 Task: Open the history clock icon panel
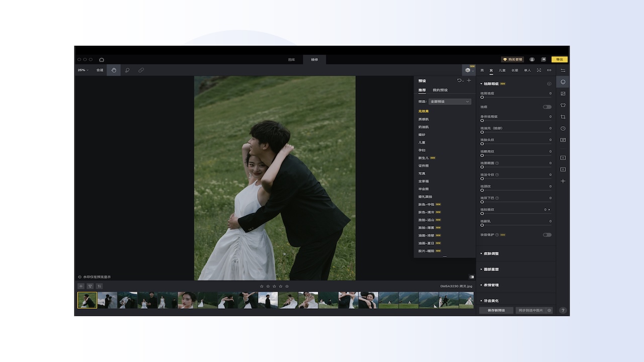563,128
